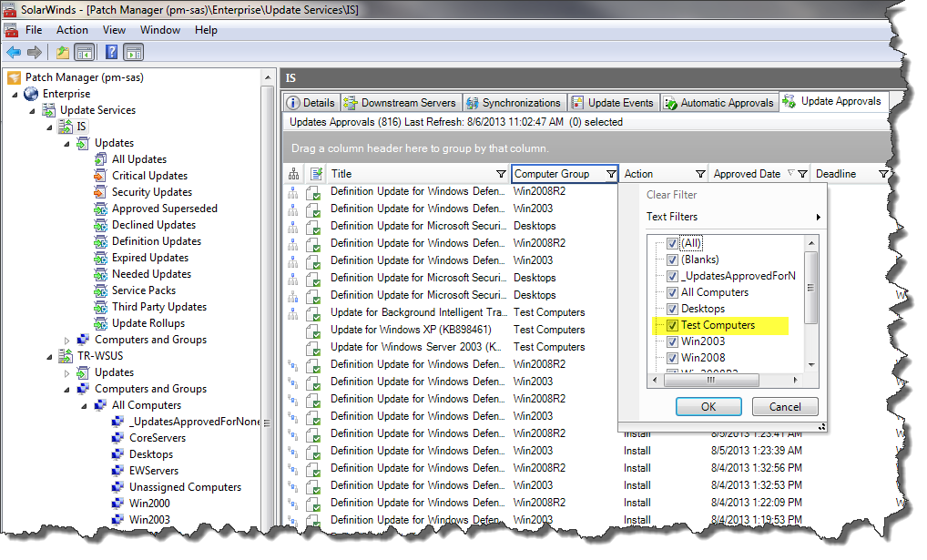Toggle the (All) filter checkbox
Screen dimensions: 927x560
click(x=672, y=243)
